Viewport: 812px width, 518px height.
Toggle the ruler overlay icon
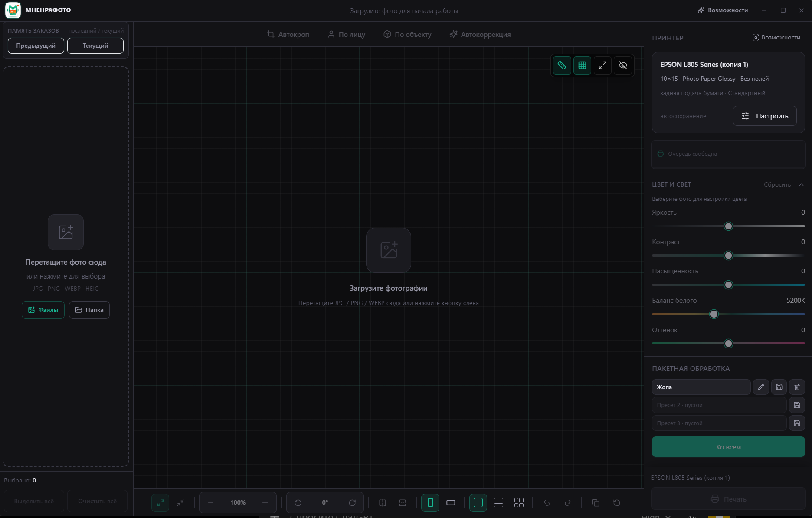pos(562,66)
